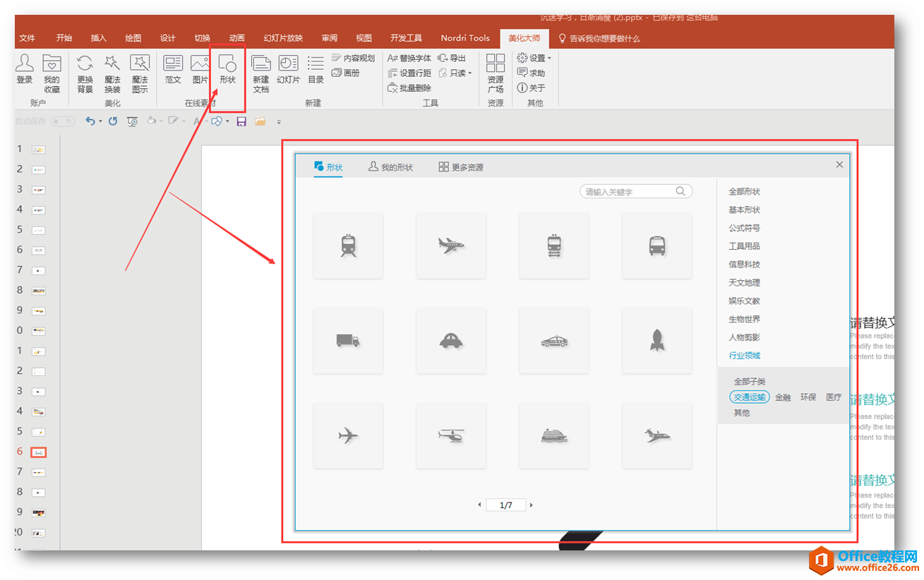Viewport: 924px width, 580px height.
Task: Open the 只读 dropdown arrow
Action: 470,73
